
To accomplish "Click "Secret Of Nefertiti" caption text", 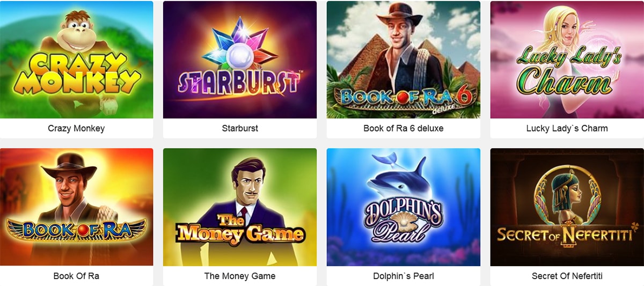I will (567, 276).
